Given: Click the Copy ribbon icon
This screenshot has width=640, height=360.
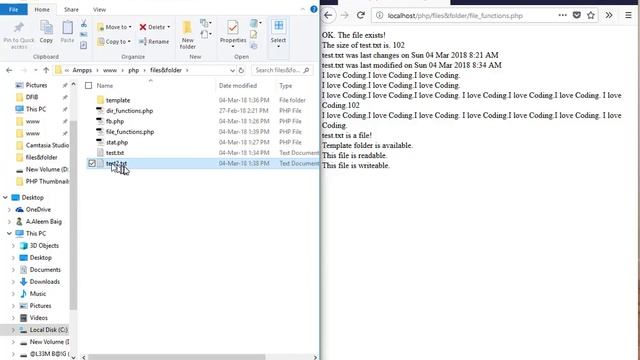Looking at the screenshot, I should pos(46,27).
